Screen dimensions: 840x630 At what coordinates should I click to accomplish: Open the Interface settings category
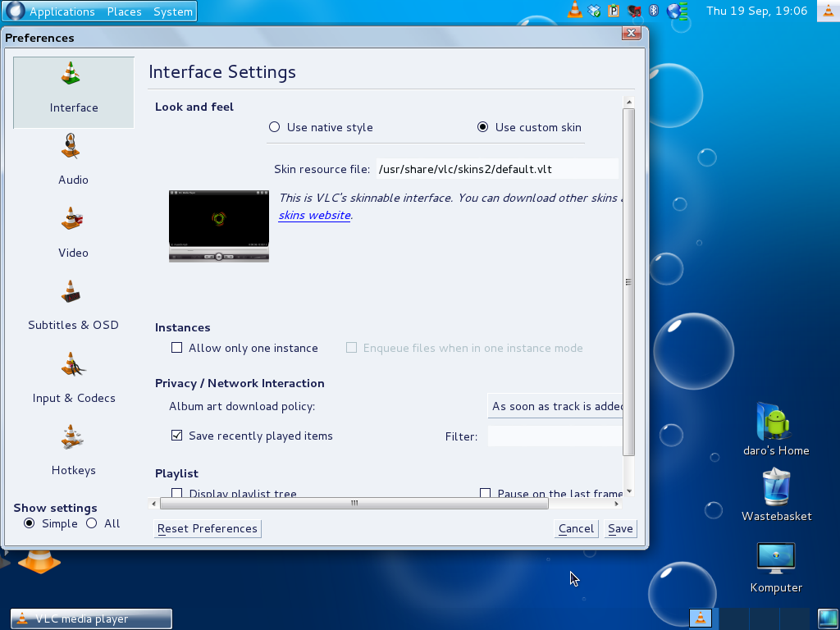point(73,92)
